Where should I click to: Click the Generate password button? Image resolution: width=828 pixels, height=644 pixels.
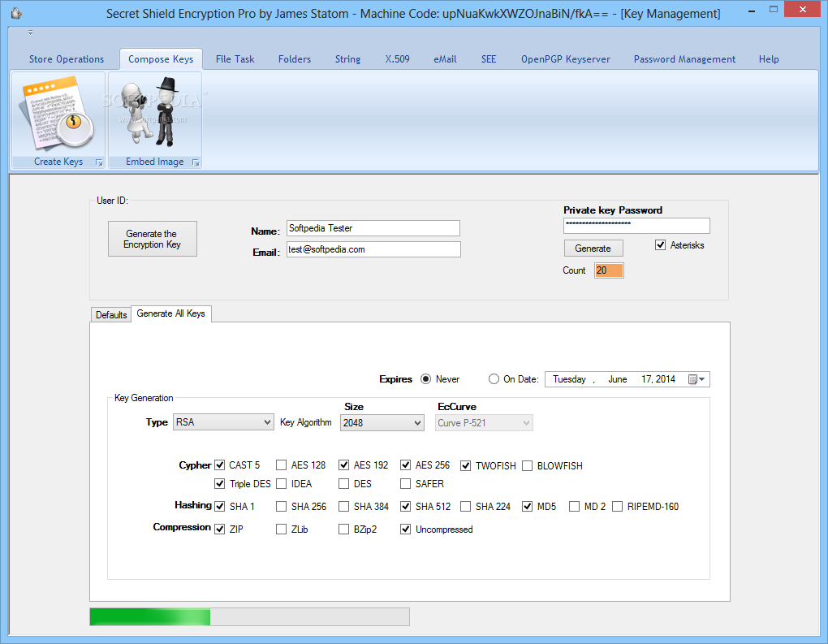(x=593, y=249)
